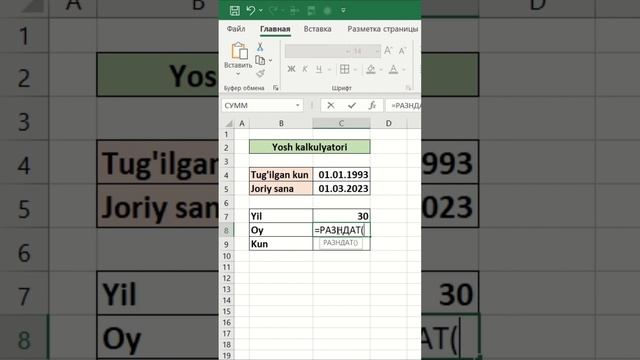
Task: Open Customize Quick Access Toolbar dropdown
Action: tap(344, 11)
